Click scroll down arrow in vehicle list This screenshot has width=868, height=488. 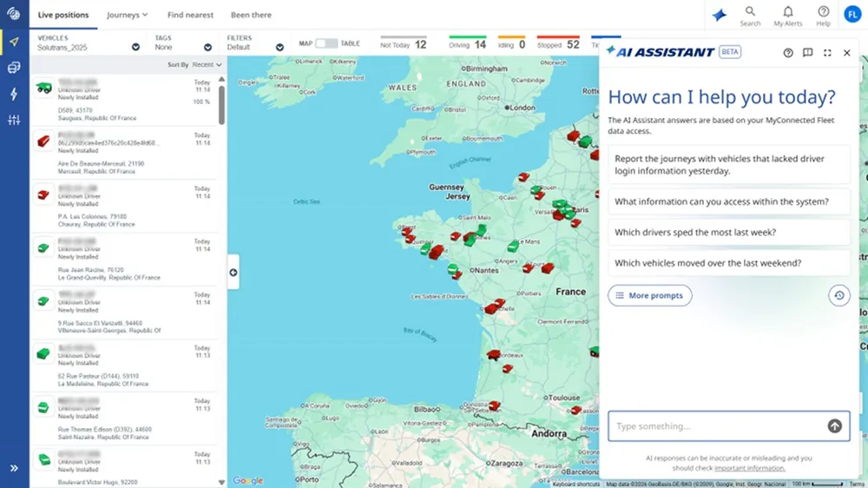(x=221, y=483)
